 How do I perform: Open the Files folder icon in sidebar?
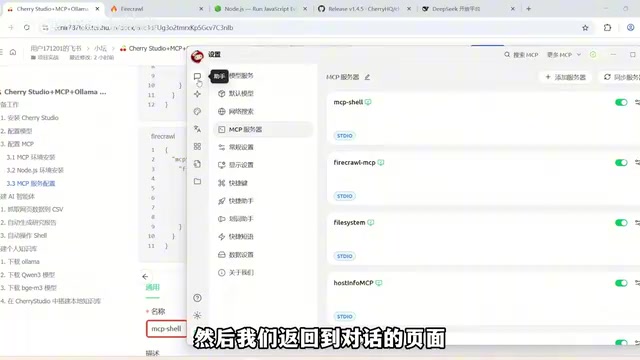pos(197,181)
